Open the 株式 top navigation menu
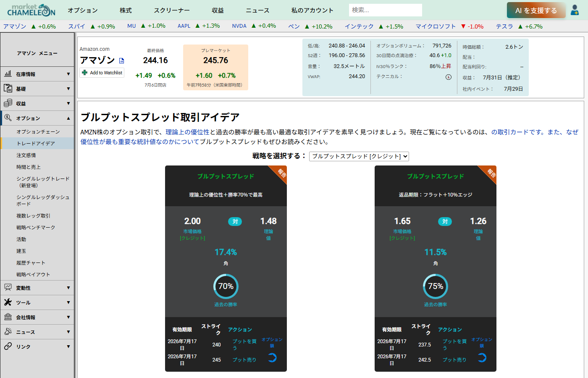Viewport: 588px width, 378px height. point(126,10)
